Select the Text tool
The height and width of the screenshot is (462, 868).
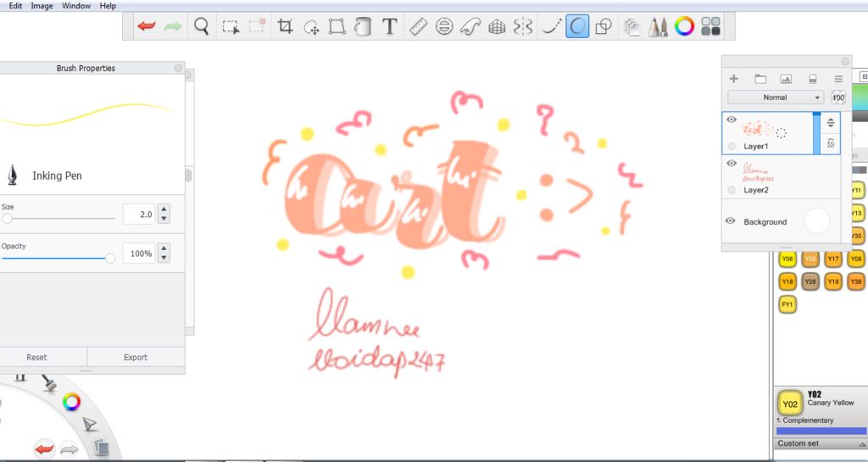click(390, 26)
